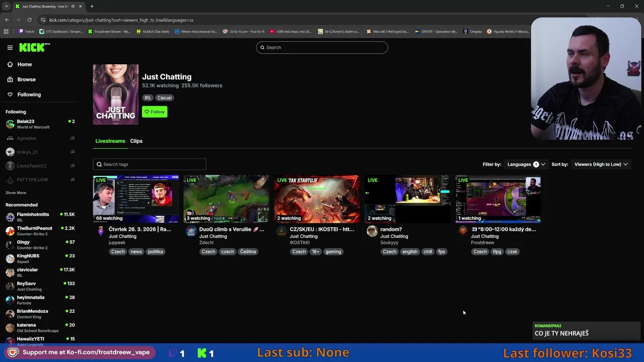Select the Casual category tag
The width and height of the screenshot is (644, 362).
tap(164, 98)
